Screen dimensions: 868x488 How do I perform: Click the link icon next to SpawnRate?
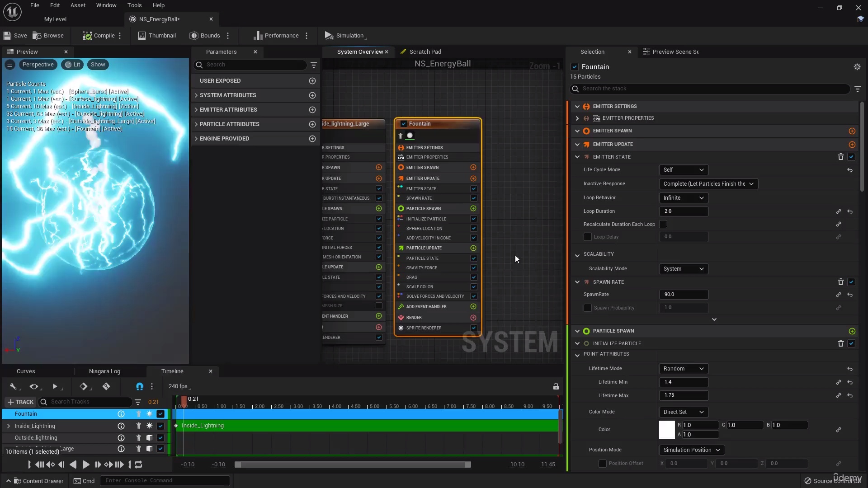tap(839, 294)
